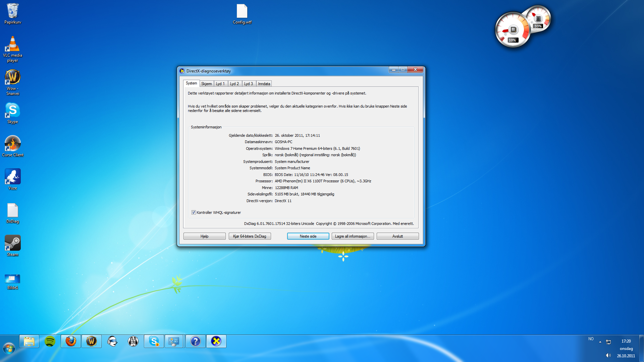
Task: Select the Vuze desktop shortcut
Action: [x=13, y=179]
